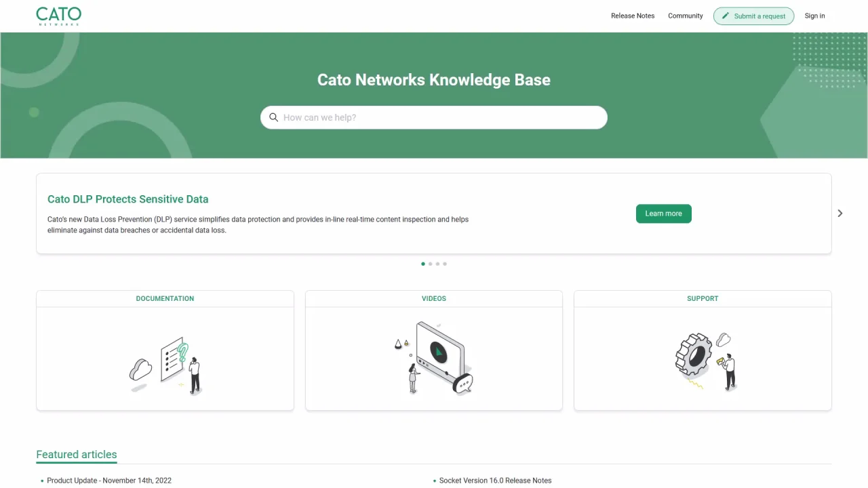Open the Documentation card illustration
This screenshot has width=868, height=488.
[x=165, y=366]
